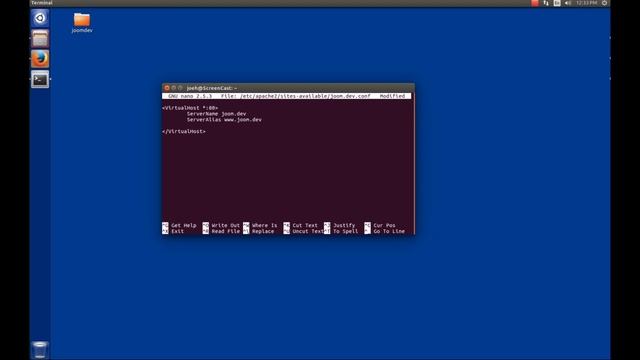Select the joomdev folder on the desktop
The height and width of the screenshot is (360, 640).
click(82, 22)
